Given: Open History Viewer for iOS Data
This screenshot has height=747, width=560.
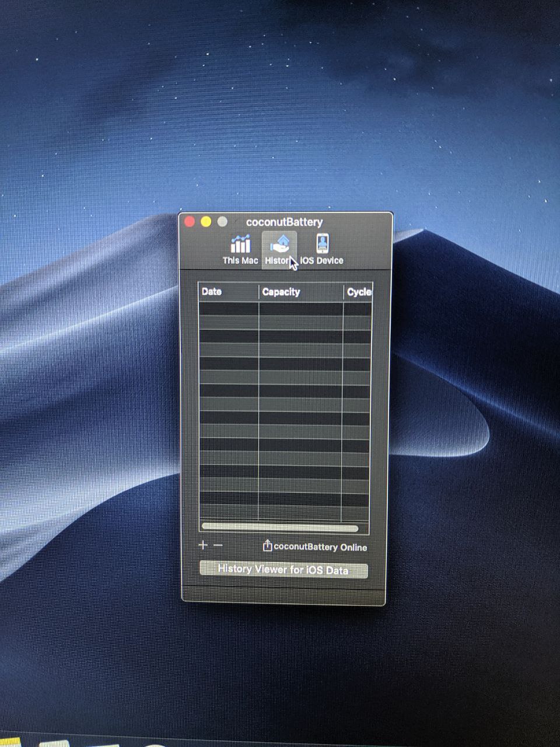Looking at the screenshot, I should pos(283,570).
